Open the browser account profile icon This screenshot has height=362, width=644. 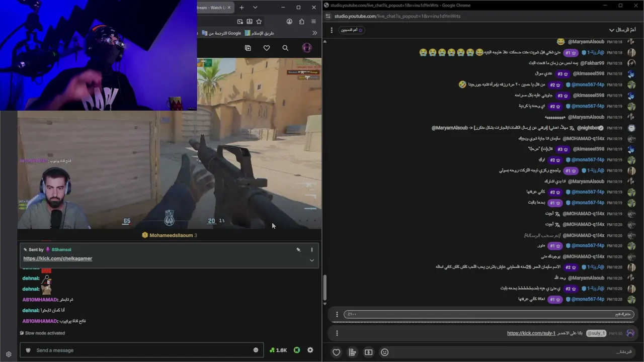pyautogui.click(x=289, y=22)
